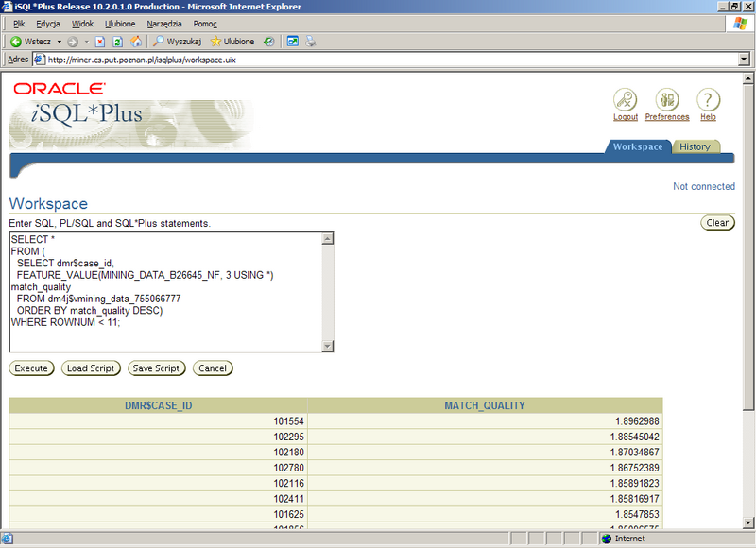Click the Execute button
756x548 pixels.
tap(31, 368)
